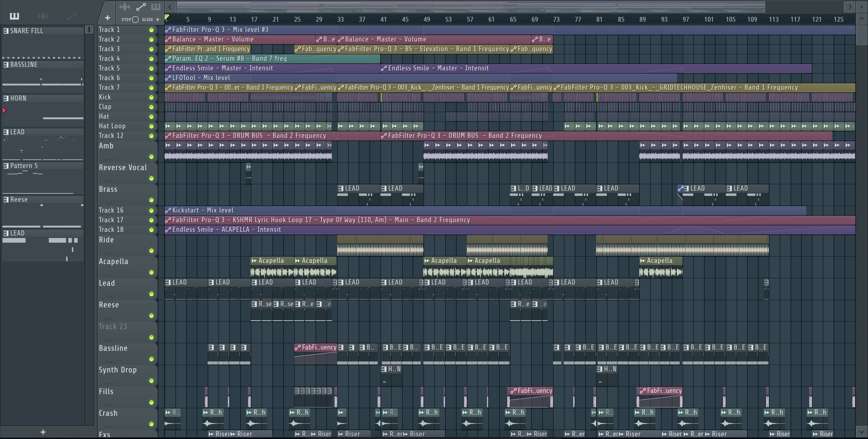Click the plus tab above Track 1
Viewport: 868px width, 439px height.
(x=107, y=18)
